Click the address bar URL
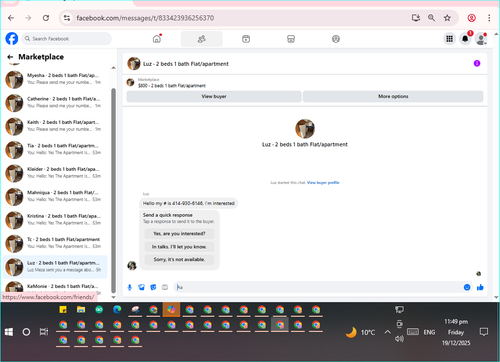 (145, 18)
